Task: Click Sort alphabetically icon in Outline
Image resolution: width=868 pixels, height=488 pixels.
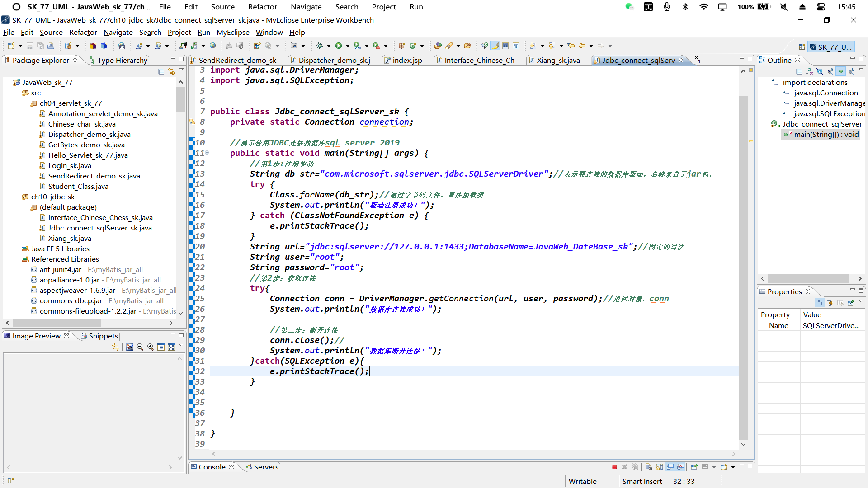Action: (x=809, y=71)
